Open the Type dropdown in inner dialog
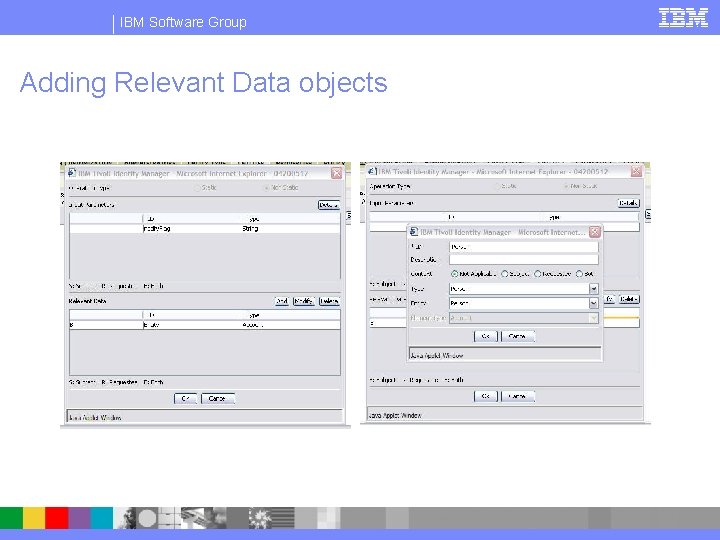720x540 pixels. 593,289
